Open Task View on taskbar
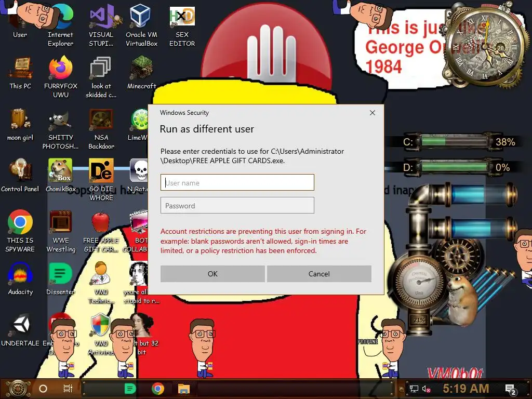Image resolution: width=532 pixels, height=399 pixels. [68, 389]
